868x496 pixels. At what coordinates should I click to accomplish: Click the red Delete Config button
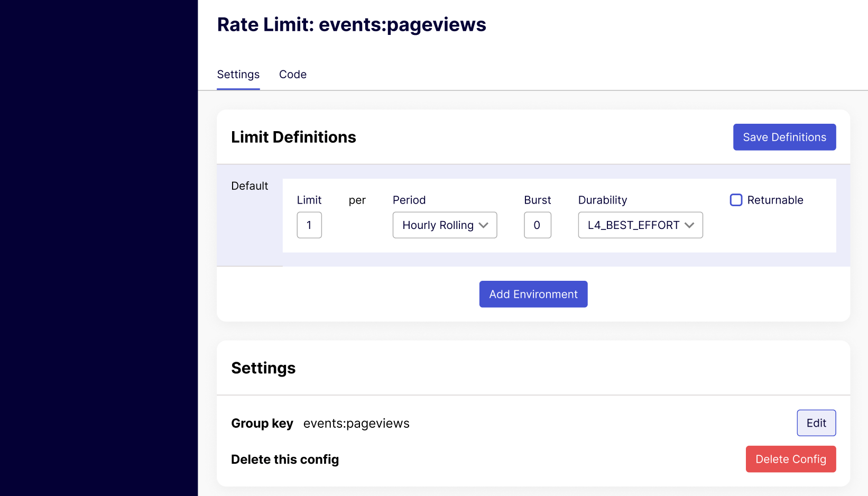(790, 459)
